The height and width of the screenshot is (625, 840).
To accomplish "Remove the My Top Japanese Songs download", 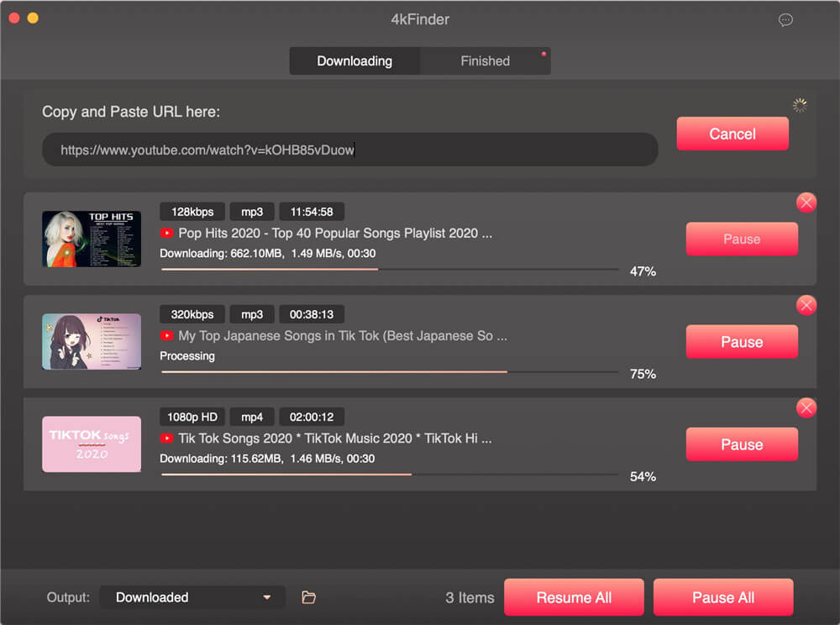I will click(x=806, y=305).
